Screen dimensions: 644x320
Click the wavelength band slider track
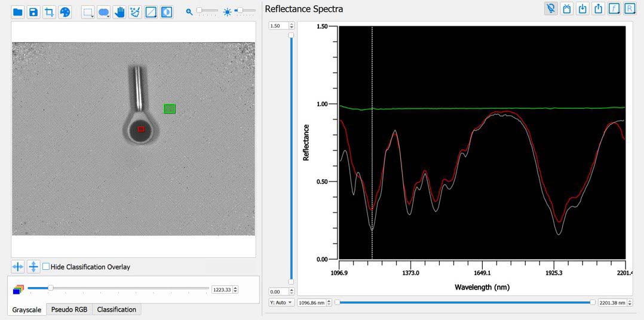[x=119, y=288]
